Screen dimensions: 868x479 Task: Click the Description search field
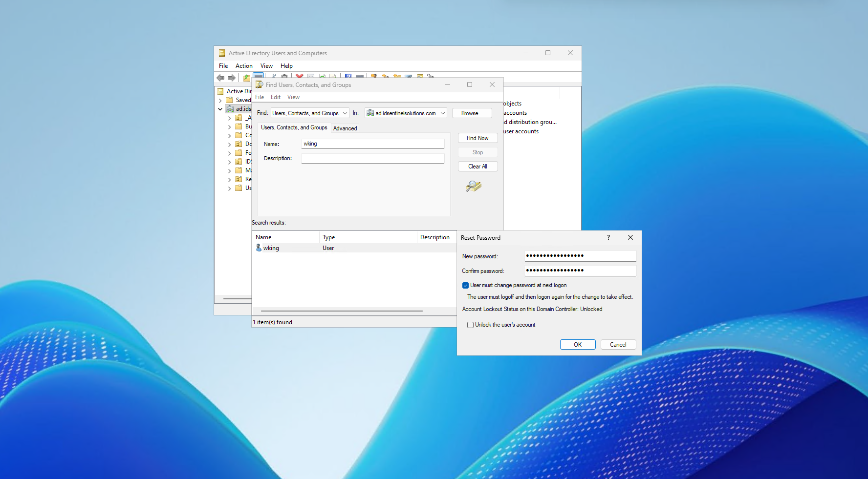(x=373, y=158)
